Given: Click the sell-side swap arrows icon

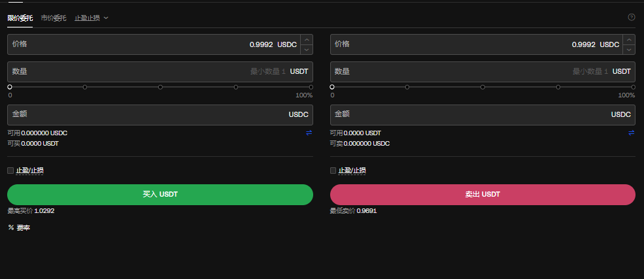Looking at the screenshot, I should (632, 133).
